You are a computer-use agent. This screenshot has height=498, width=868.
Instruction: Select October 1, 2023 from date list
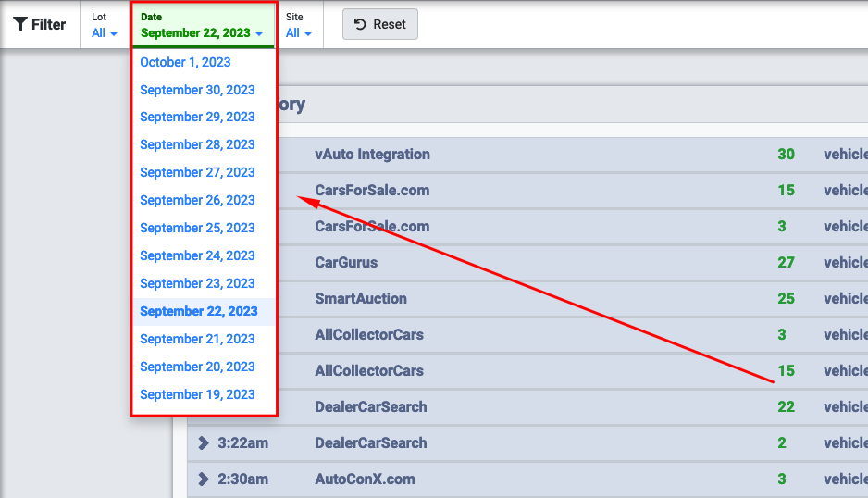coord(185,62)
